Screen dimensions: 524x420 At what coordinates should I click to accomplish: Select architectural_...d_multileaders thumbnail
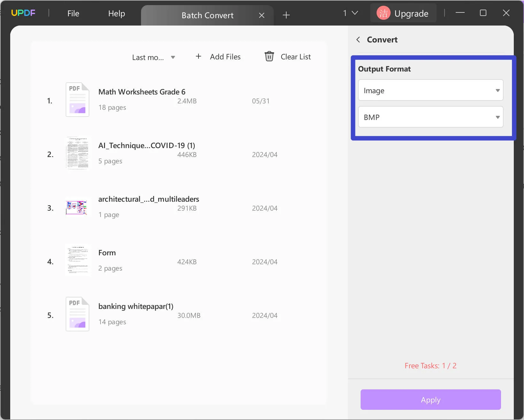tap(77, 207)
